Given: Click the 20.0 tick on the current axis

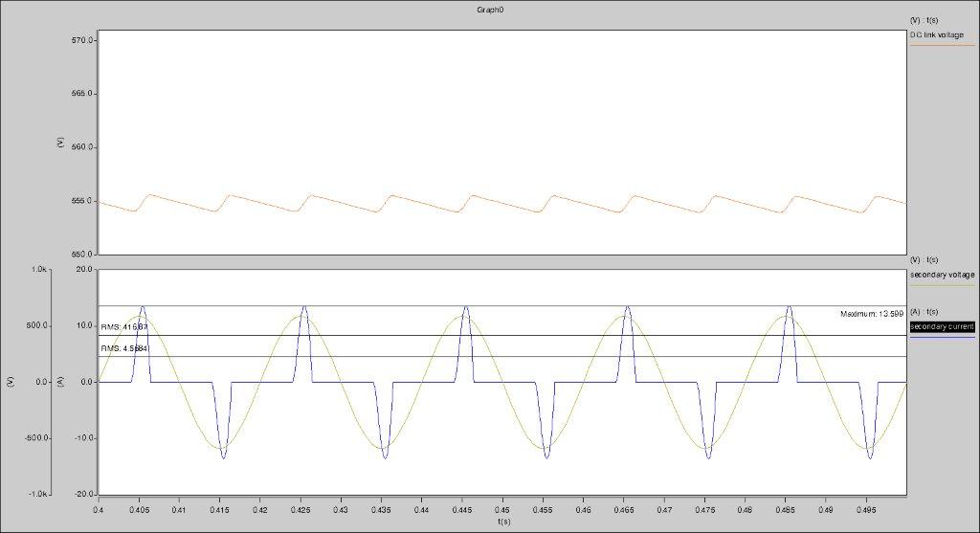Looking at the screenshot, I should (82, 270).
